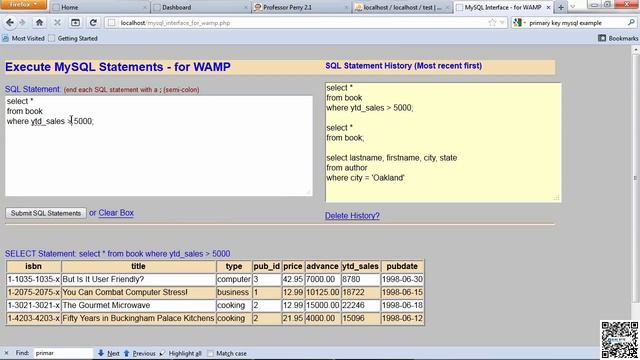Screen dimensions: 640x360
Task: Click the search magnifier icon
Action: pyautogui.click(x=631, y=23)
